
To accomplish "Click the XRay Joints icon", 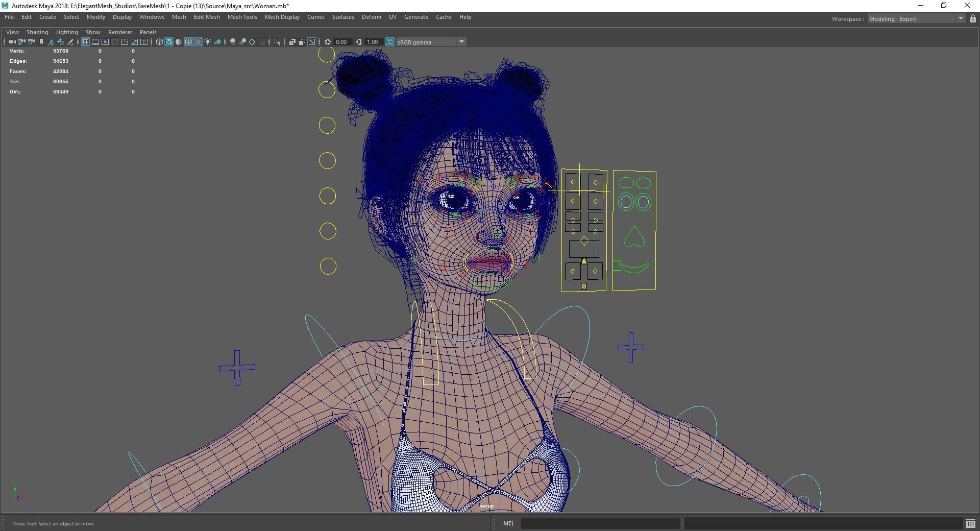I will point(312,42).
